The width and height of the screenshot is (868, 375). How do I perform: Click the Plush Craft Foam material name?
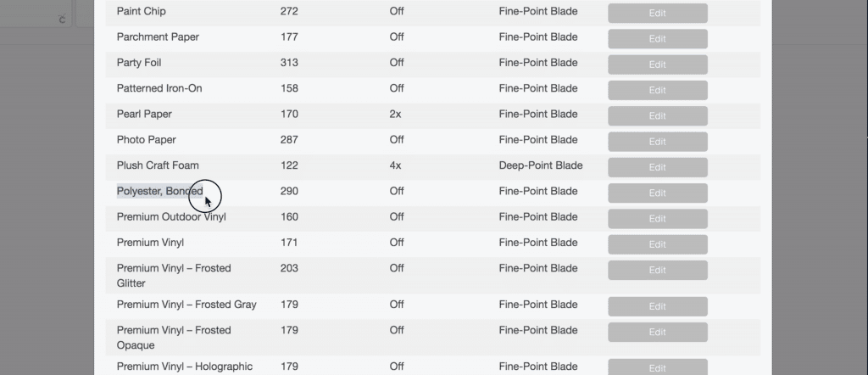click(x=158, y=165)
